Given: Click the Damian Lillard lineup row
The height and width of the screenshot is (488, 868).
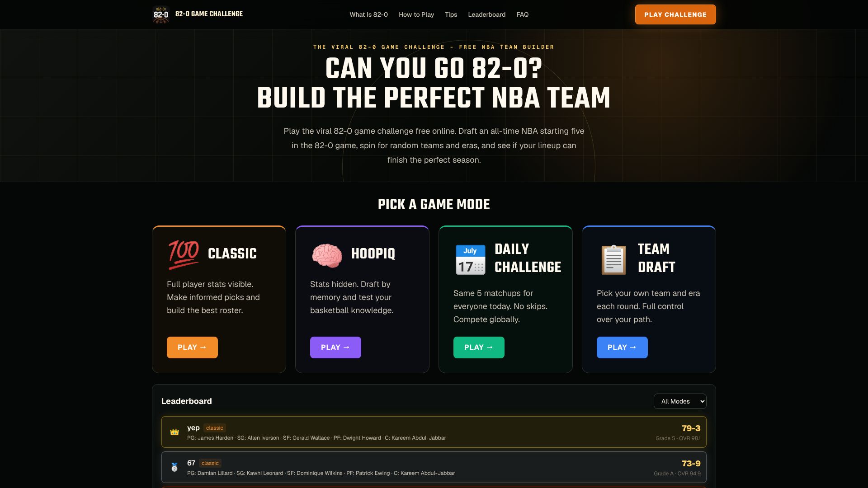Looking at the screenshot, I should [321, 473].
